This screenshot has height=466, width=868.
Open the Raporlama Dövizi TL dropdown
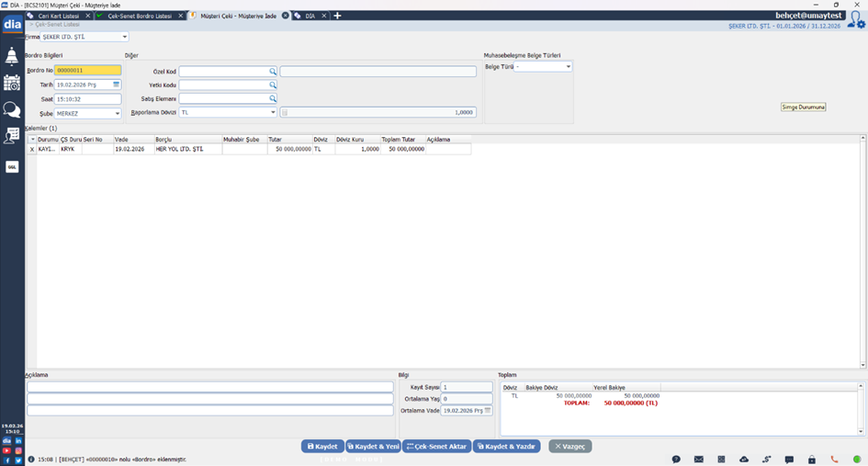point(273,112)
